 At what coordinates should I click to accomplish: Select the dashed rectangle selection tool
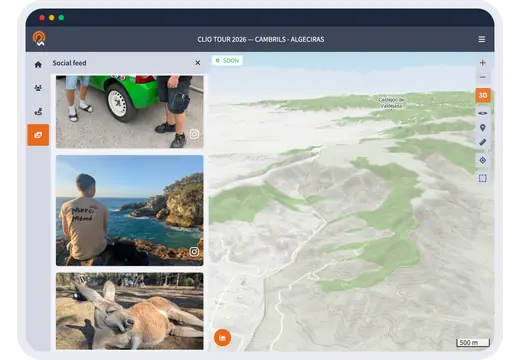(483, 178)
